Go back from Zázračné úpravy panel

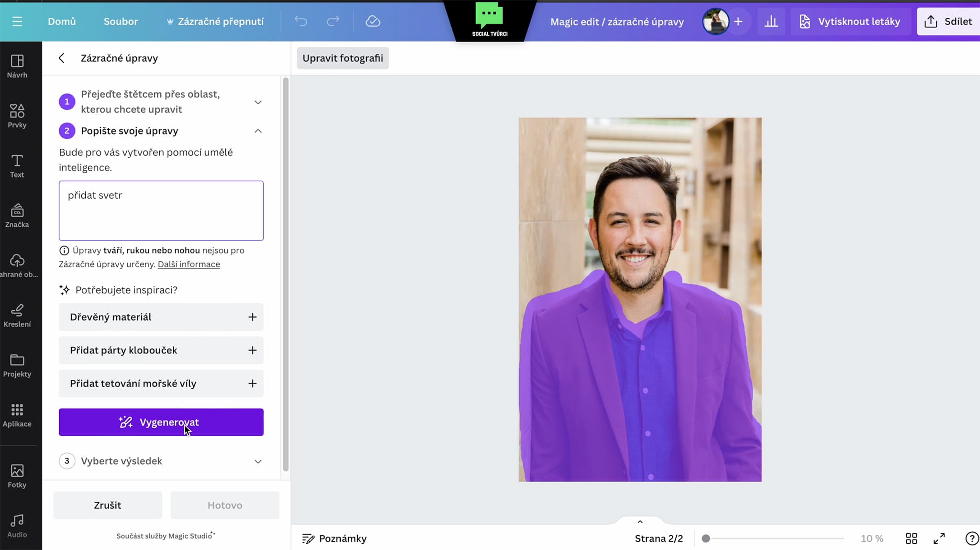[61, 58]
